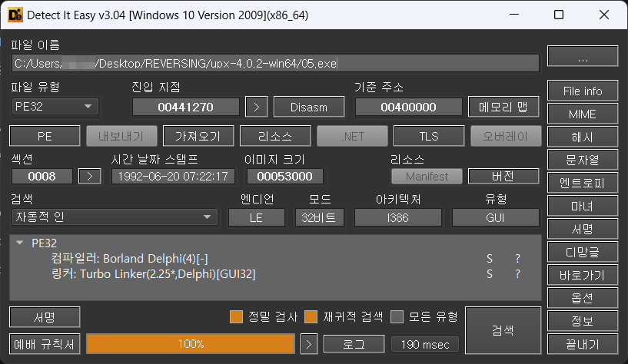Open the 로그 (log) button
This screenshot has width=628, height=364.
[x=354, y=344]
